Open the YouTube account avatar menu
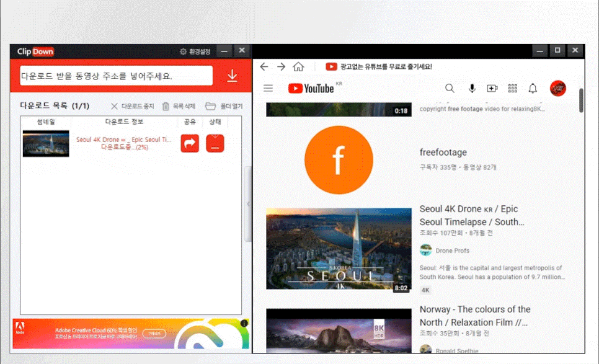599x364 pixels. point(557,89)
